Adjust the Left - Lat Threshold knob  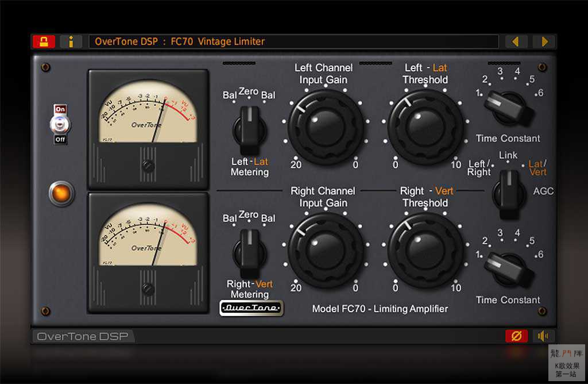point(425,126)
